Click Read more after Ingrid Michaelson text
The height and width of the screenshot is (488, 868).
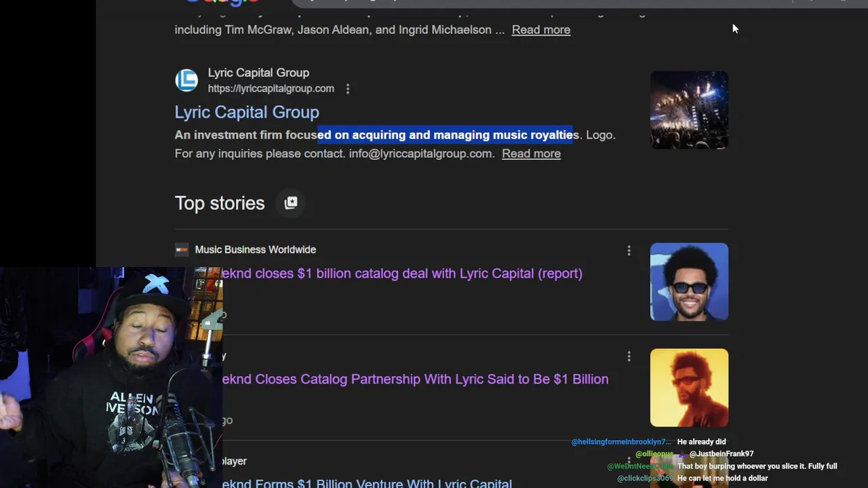pos(540,30)
